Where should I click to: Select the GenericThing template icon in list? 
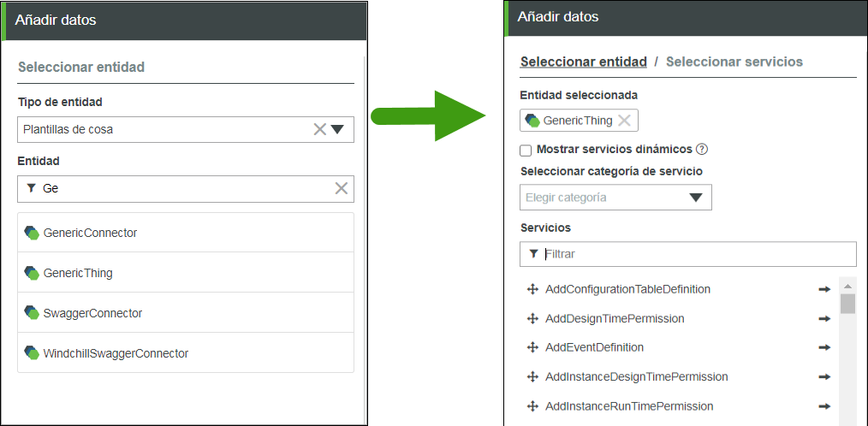pyautogui.click(x=32, y=273)
